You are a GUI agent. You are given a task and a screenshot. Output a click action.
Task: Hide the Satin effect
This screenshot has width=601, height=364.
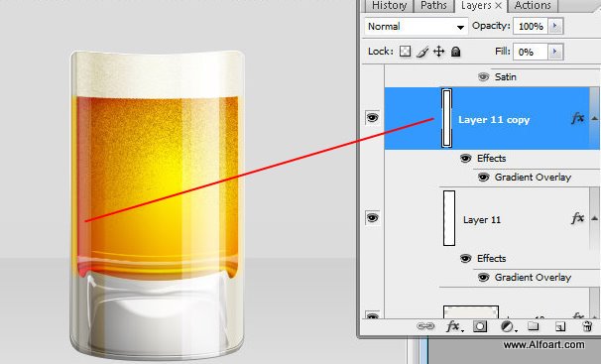click(x=484, y=77)
